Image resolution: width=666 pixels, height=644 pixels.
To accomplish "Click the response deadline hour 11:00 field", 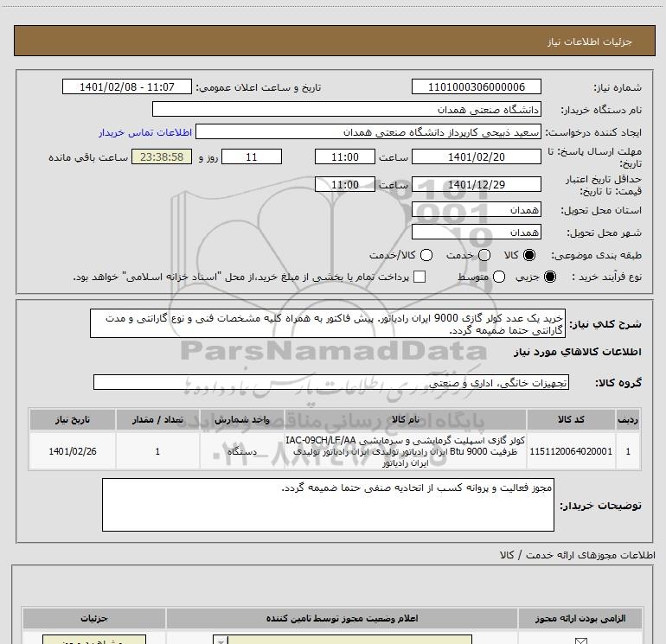I will pyautogui.click(x=345, y=156).
